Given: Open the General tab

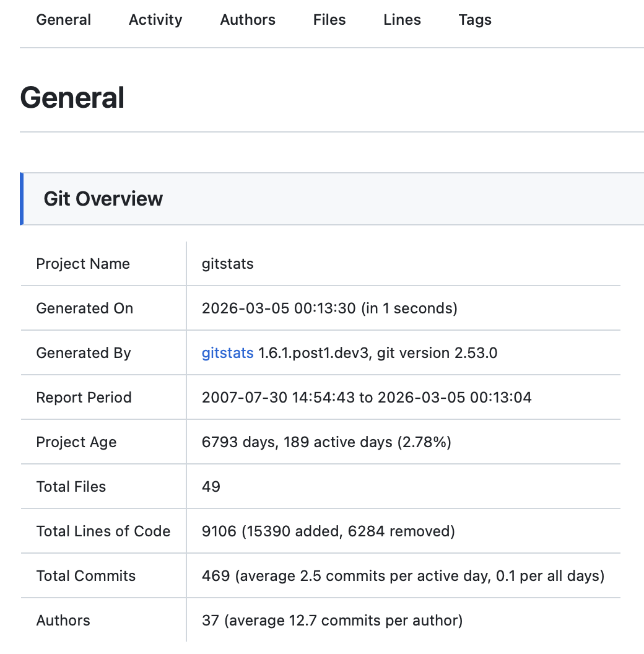Looking at the screenshot, I should pyautogui.click(x=63, y=20).
